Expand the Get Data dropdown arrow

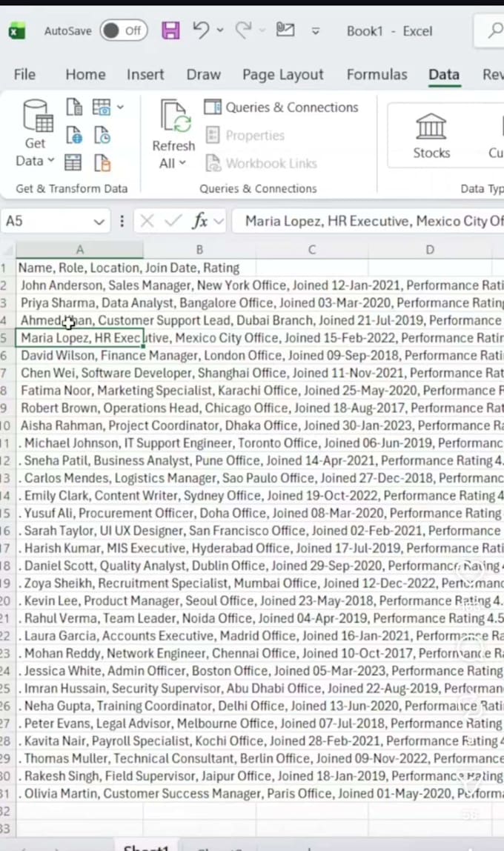coord(51,161)
